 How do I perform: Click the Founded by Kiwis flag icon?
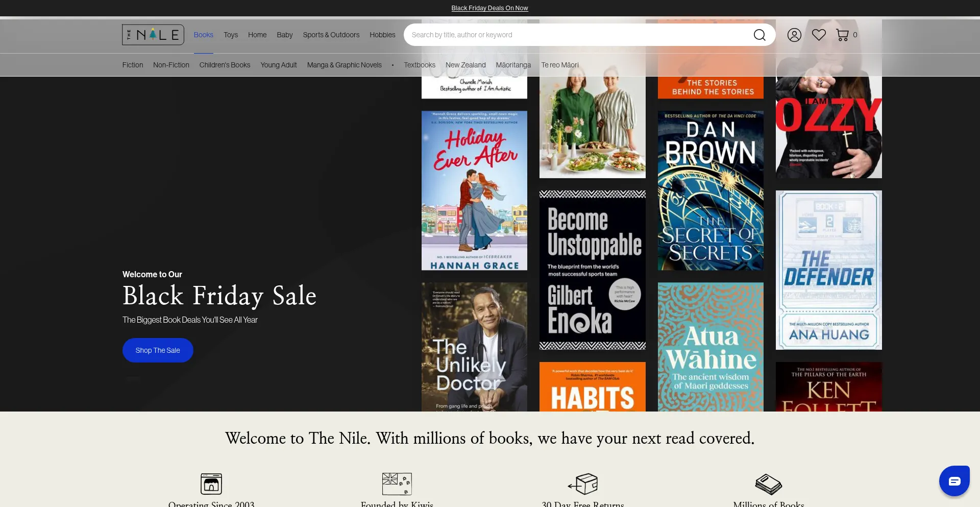397,483
